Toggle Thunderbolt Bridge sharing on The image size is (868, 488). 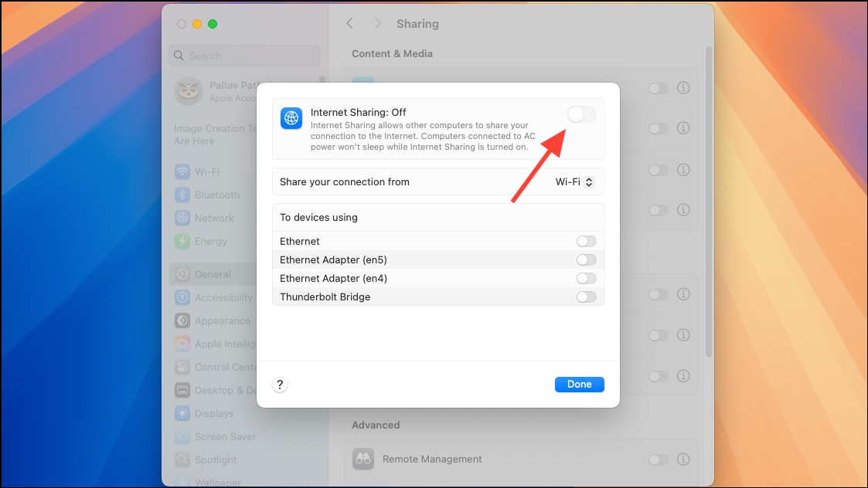[586, 297]
